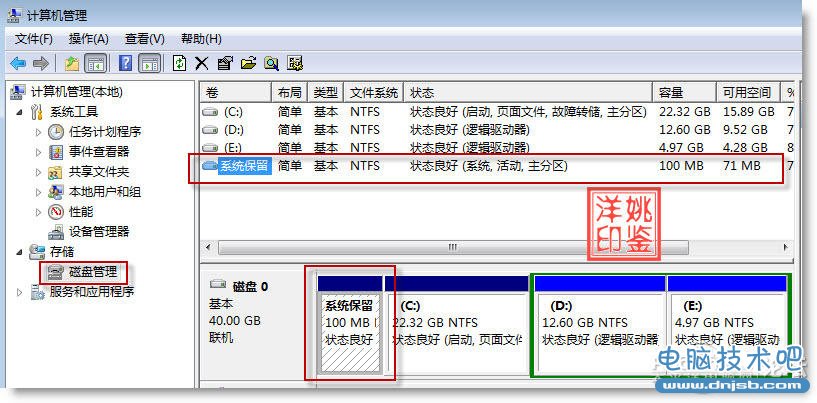Select 事件查看器 in the tree
This screenshot has height=403, width=817.
98,152
